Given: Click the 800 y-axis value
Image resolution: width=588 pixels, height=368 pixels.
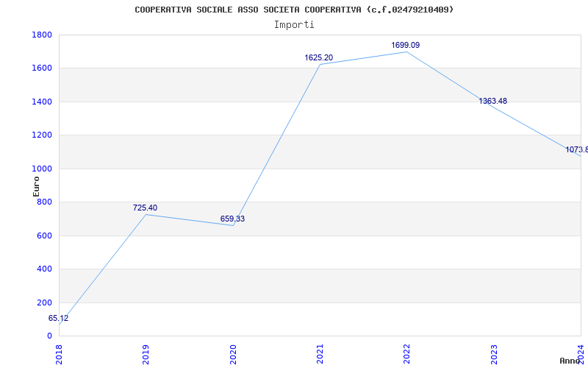Looking at the screenshot, I should click(45, 202).
